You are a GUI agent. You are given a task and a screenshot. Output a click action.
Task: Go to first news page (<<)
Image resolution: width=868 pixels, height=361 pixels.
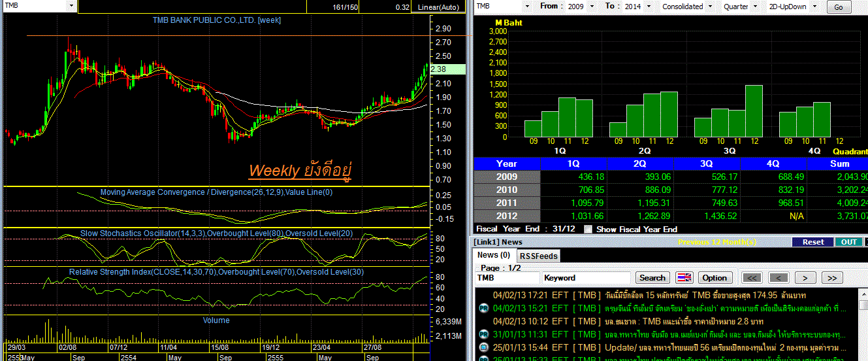(752, 278)
